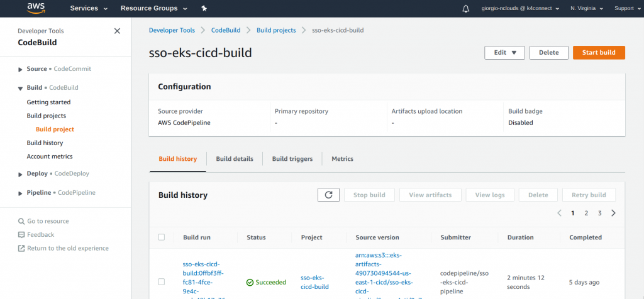Open the notifications bell
The height and width of the screenshot is (299, 644).
466,9
